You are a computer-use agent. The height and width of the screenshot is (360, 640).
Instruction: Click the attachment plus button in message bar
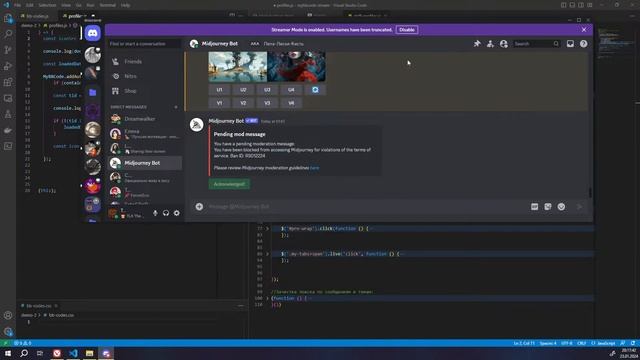coord(199,207)
